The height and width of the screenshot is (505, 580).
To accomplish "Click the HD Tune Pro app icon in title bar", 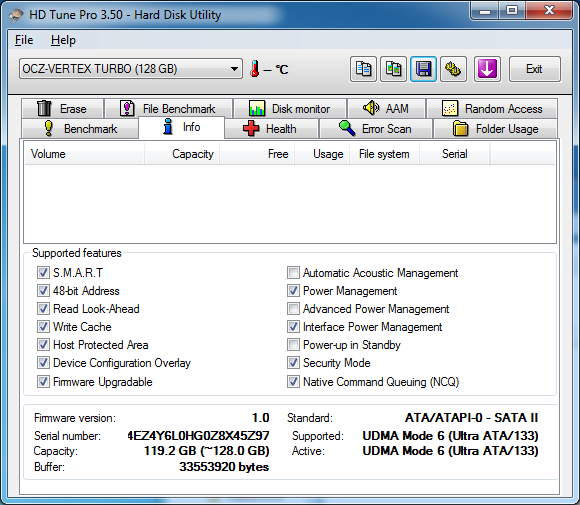I will tap(16, 15).
